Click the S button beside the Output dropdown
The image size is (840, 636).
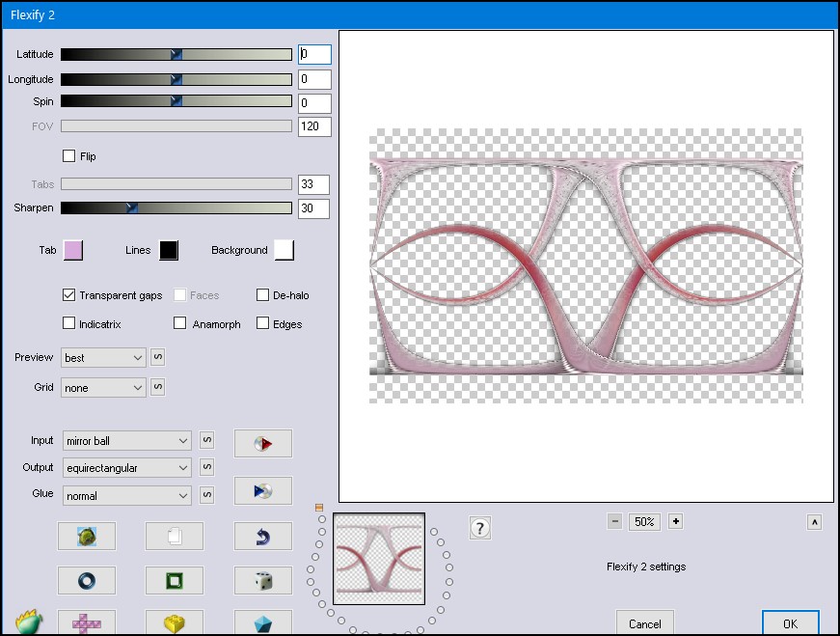[206, 467]
